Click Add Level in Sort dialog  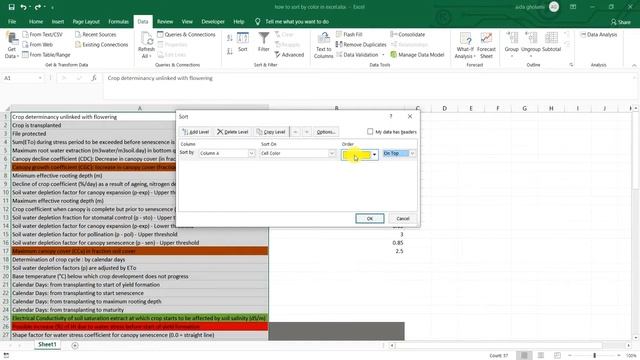click(x=196, y=132)
